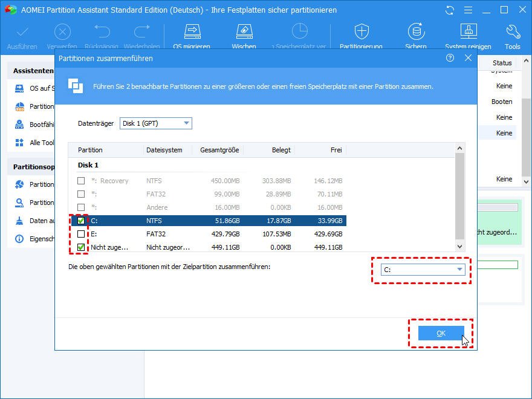Click the partition list scroll down arrow
The image size is (532, 399).
pos(459,247)
